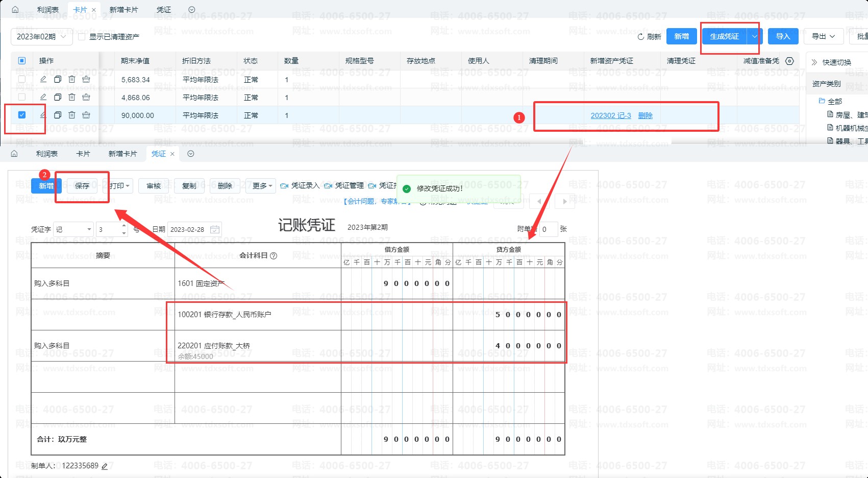Click the home icon in top tab bar
The width and height of the screenshot is (868, 478).
(x=15, y=10)
